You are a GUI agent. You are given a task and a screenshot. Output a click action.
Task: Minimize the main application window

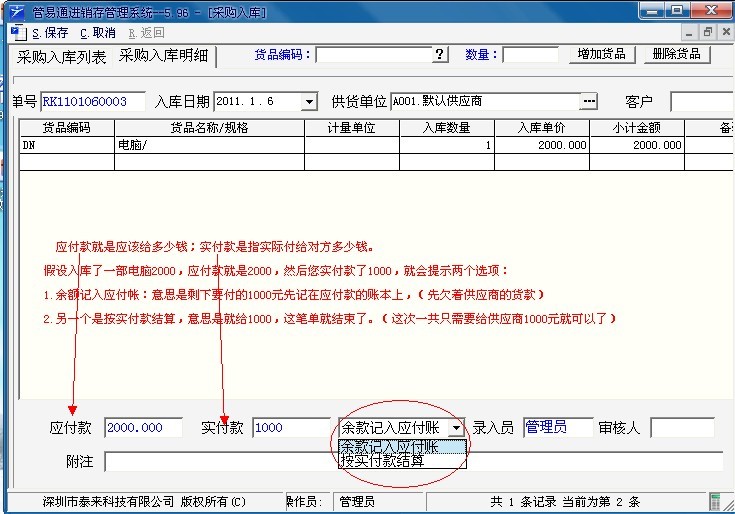click(x=652, y=11)
